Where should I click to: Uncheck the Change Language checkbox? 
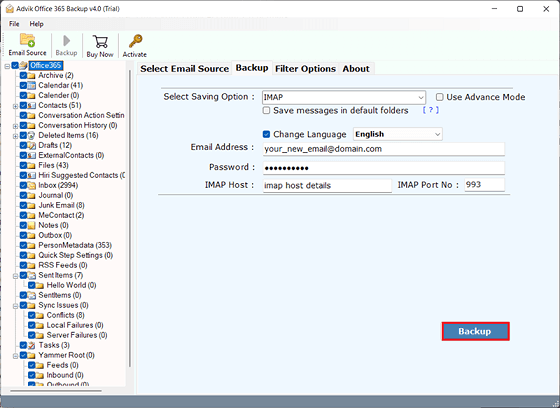coord(266,134)
